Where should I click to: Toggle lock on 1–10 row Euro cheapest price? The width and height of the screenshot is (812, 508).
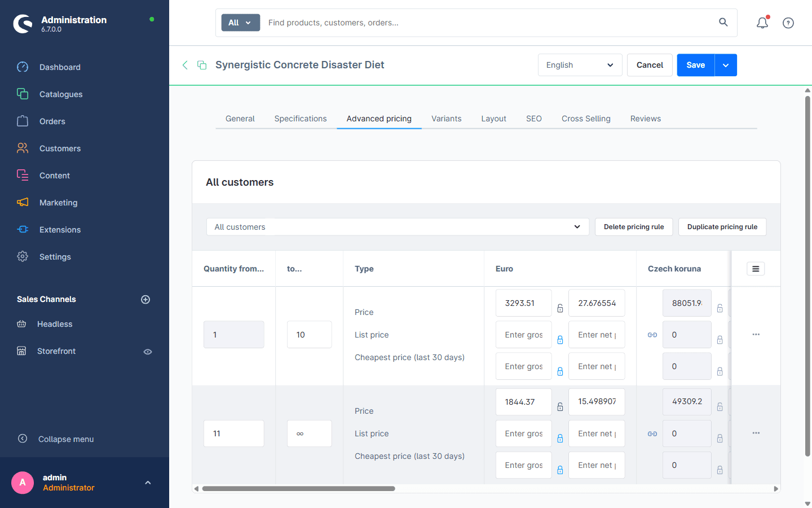[560, 371]
